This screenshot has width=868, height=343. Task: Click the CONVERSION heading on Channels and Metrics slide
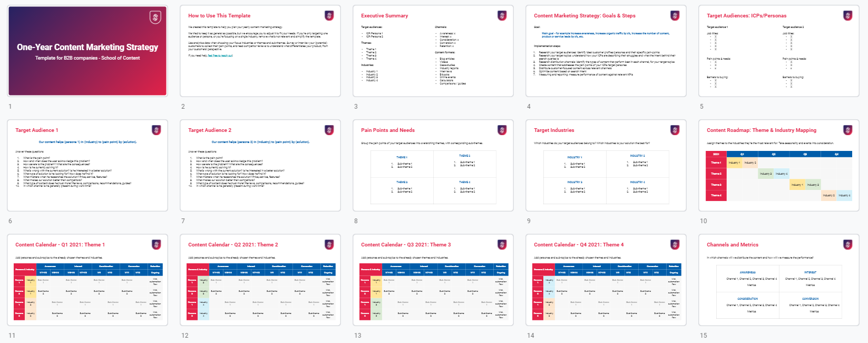click(x=811, y=299)
